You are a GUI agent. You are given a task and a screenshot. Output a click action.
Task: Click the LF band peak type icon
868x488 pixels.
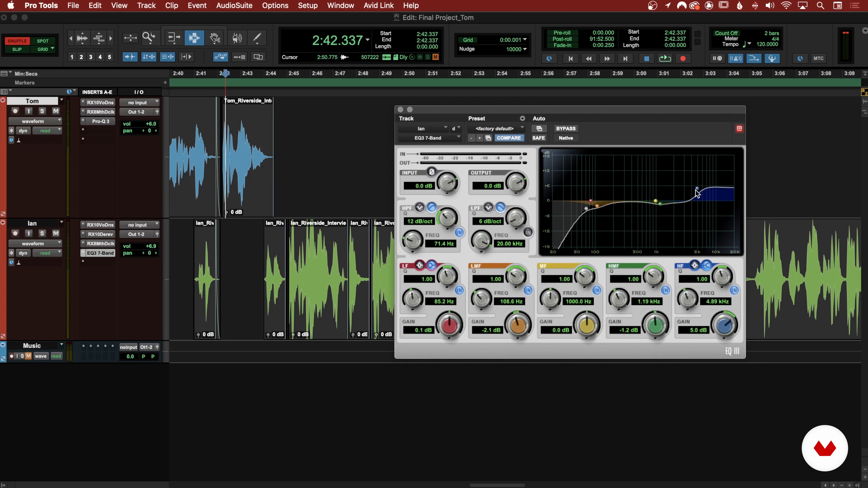(420, 265)
